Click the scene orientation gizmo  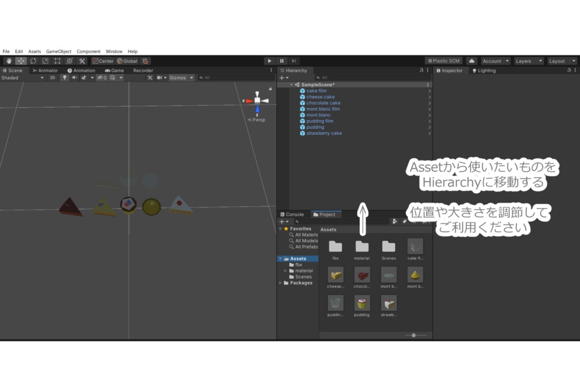tap(257, 101)
